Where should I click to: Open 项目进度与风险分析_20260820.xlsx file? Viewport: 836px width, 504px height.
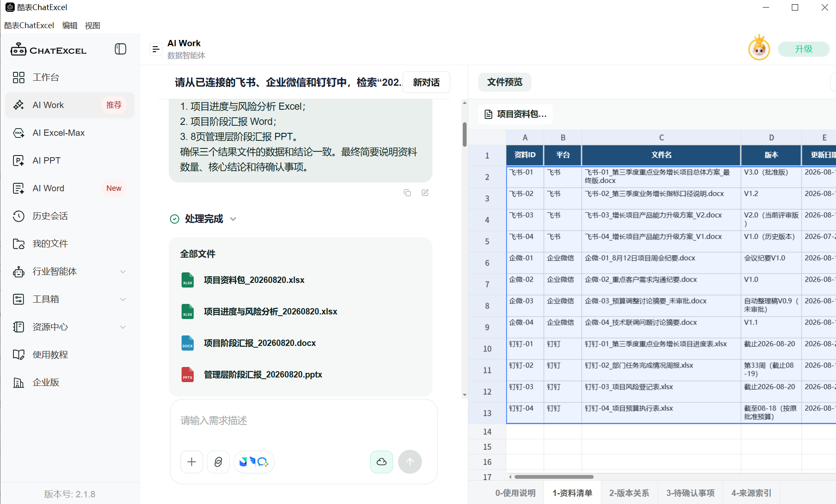(x=271, y=311)
